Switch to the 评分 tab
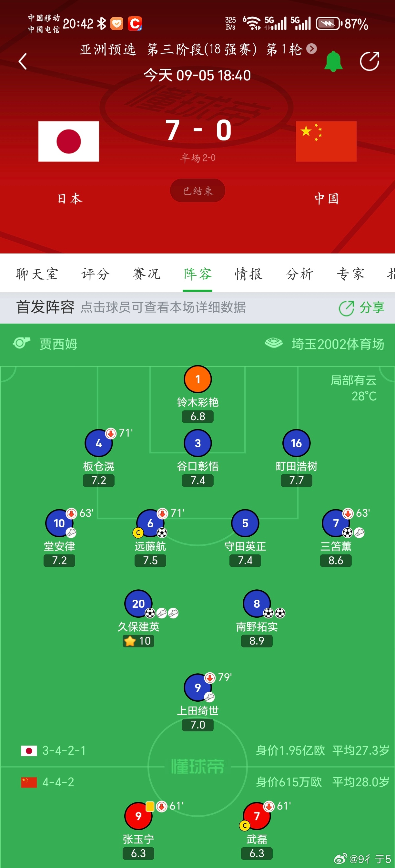Image resolution: width=395 pixels, height=868 pixels. (96, 274)
